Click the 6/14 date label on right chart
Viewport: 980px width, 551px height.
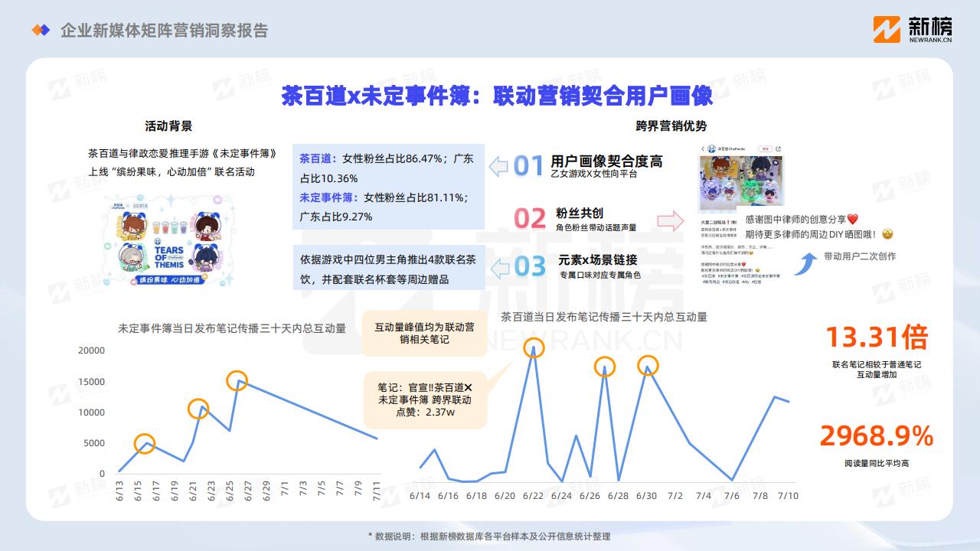420,496
